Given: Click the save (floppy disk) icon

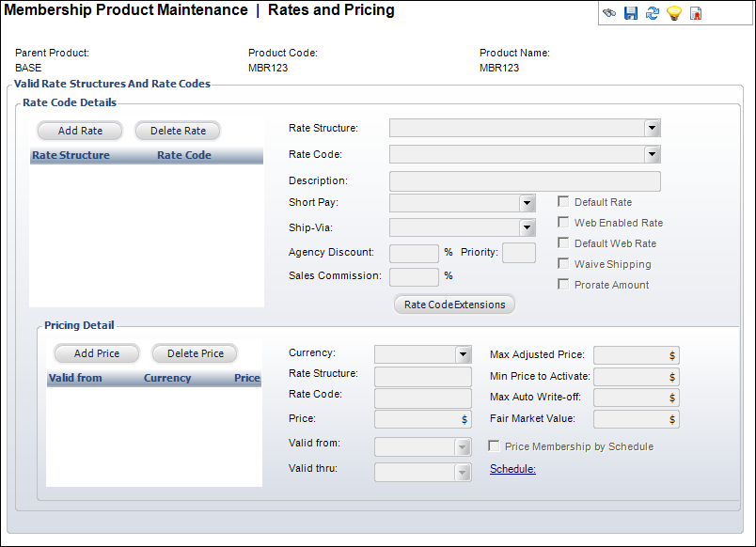Looking at the screenshot, I should (631, 13).
